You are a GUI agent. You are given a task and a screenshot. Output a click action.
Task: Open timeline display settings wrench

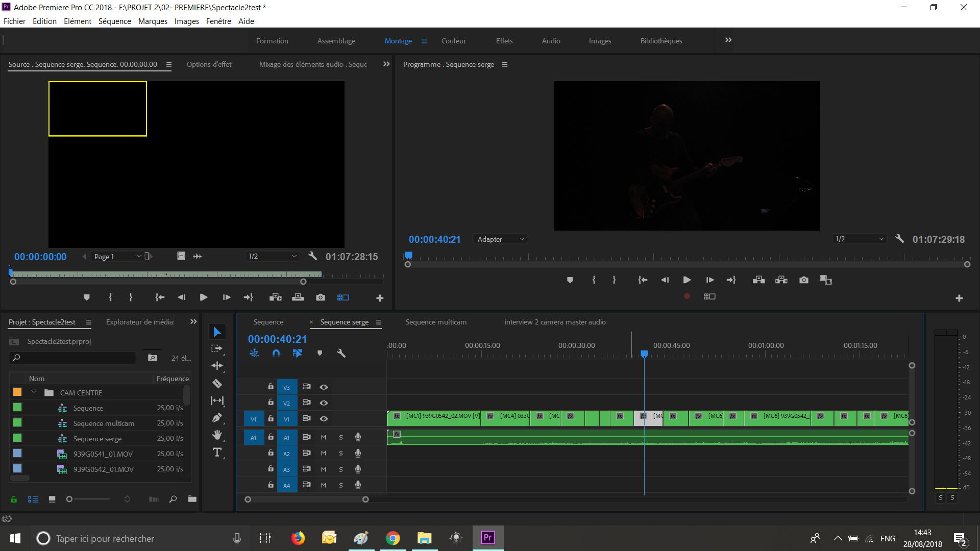(x=341, y=353)
